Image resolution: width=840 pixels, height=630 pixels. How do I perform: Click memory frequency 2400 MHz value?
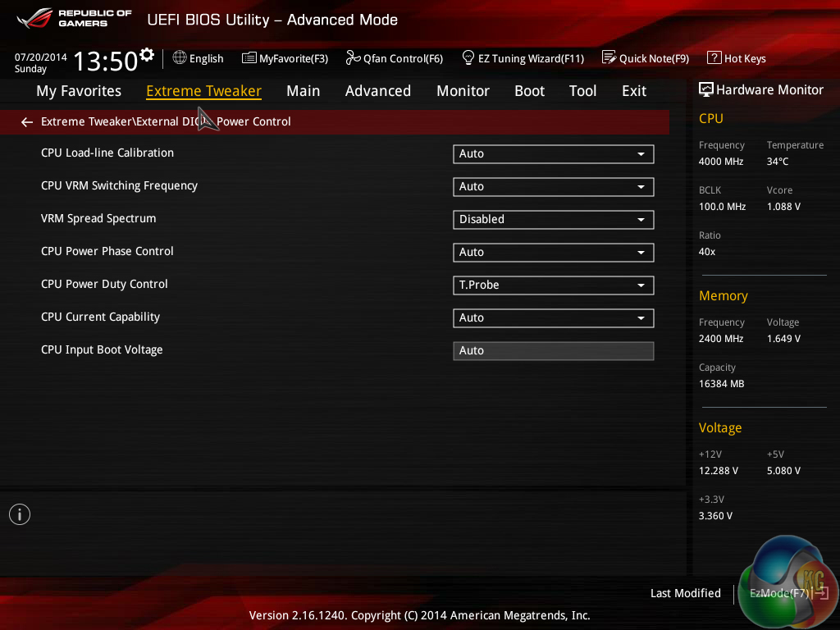click(x=721, y=339)
